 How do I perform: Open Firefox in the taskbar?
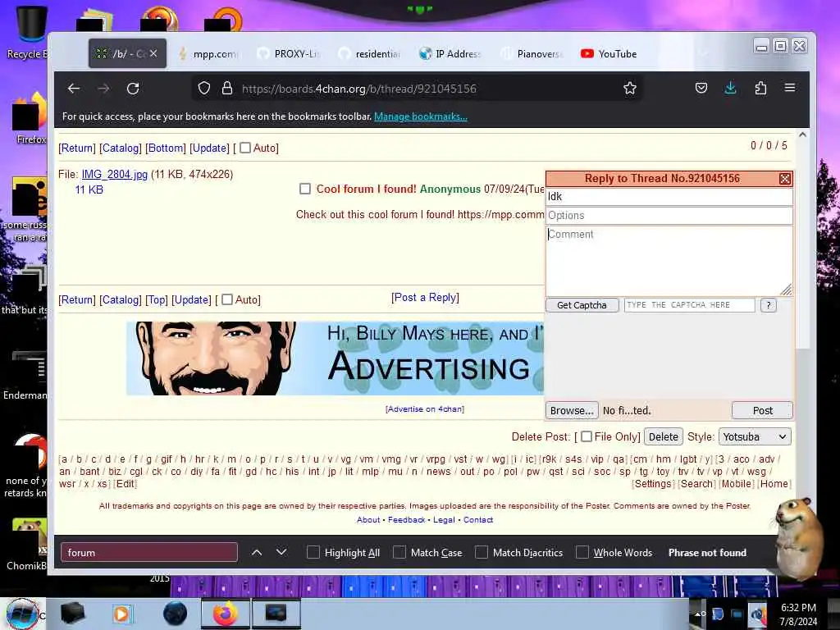(x=226, y=614)
